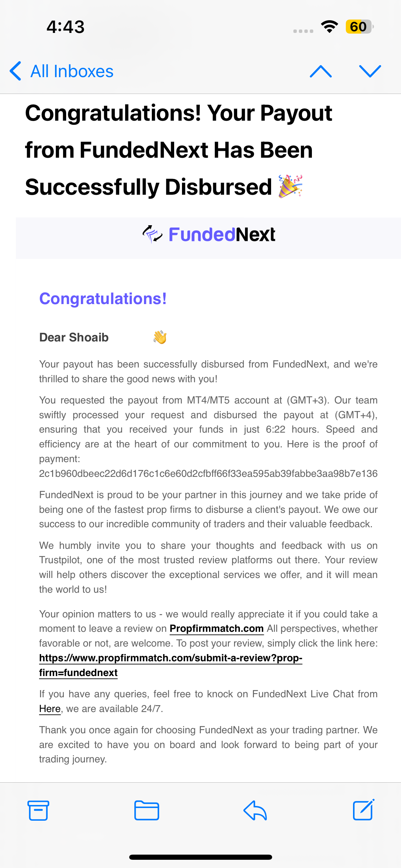Open the Propfirmmatch.com link
The height and width of the screenshot is (868, 401).
217,629
